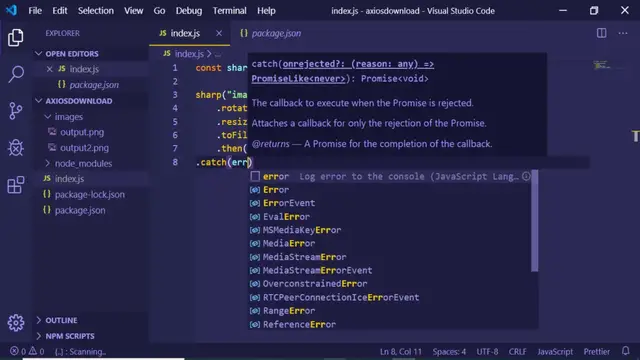Open the Go menu
640x360 pixels.
tap(159, 11)
